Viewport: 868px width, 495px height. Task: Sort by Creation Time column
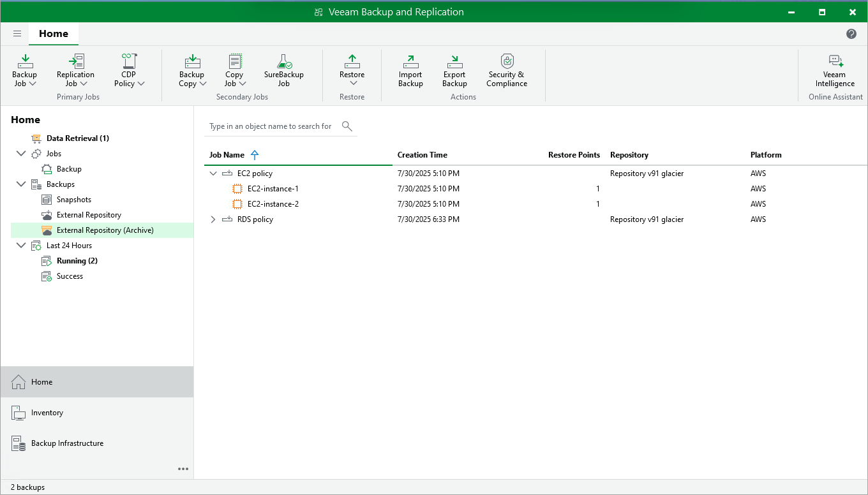tap(422, 155)
